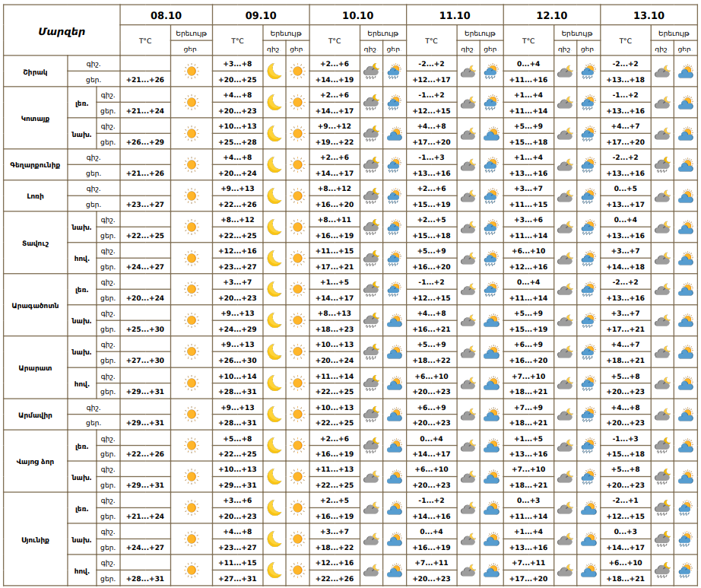
Task: Select the Արարատ region name
Action: pos(36,367)
